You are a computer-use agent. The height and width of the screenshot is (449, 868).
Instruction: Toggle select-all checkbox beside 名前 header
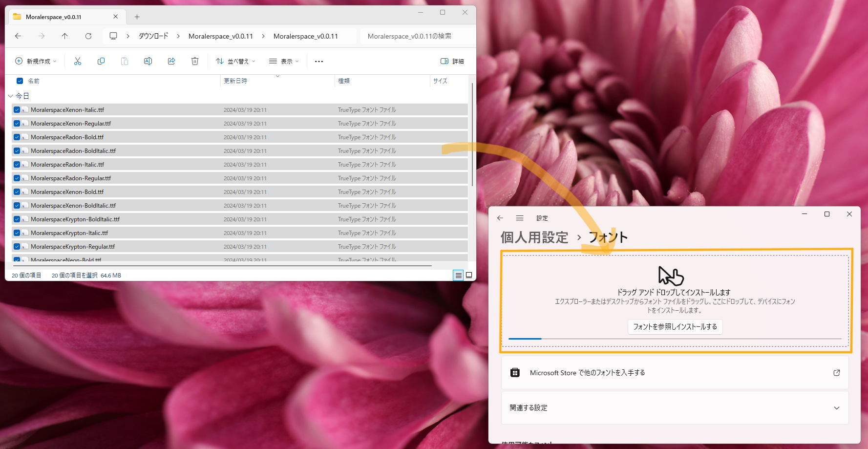point(20,81)
